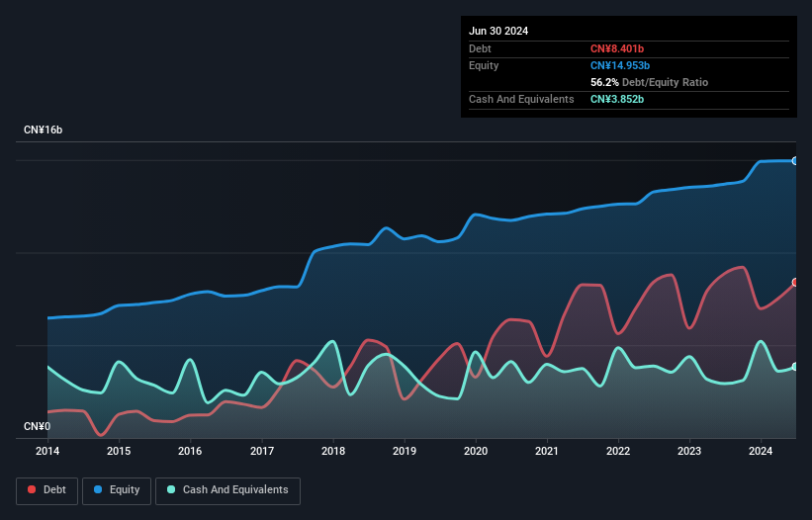
Task: Click the 2015 x-axis label
Action: 119,451
